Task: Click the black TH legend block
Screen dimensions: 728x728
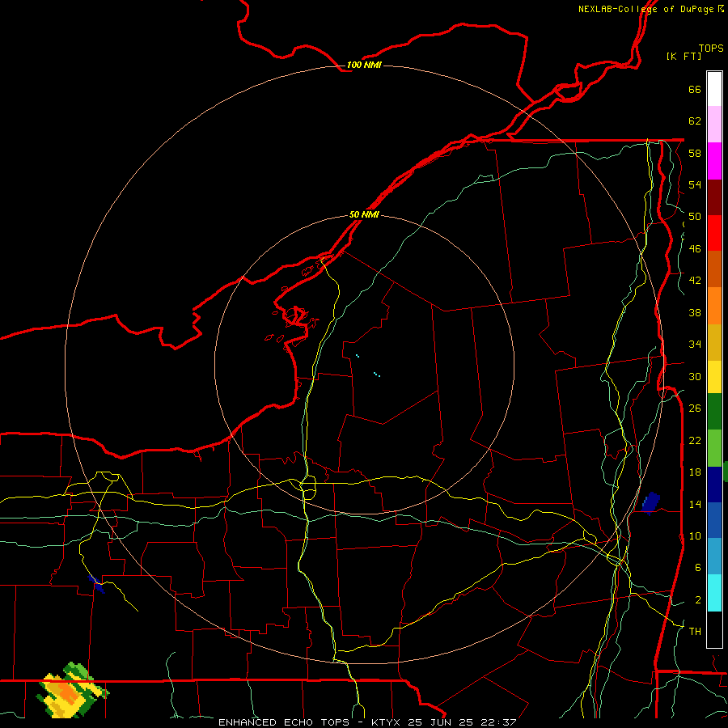Action: click(714, 629)
